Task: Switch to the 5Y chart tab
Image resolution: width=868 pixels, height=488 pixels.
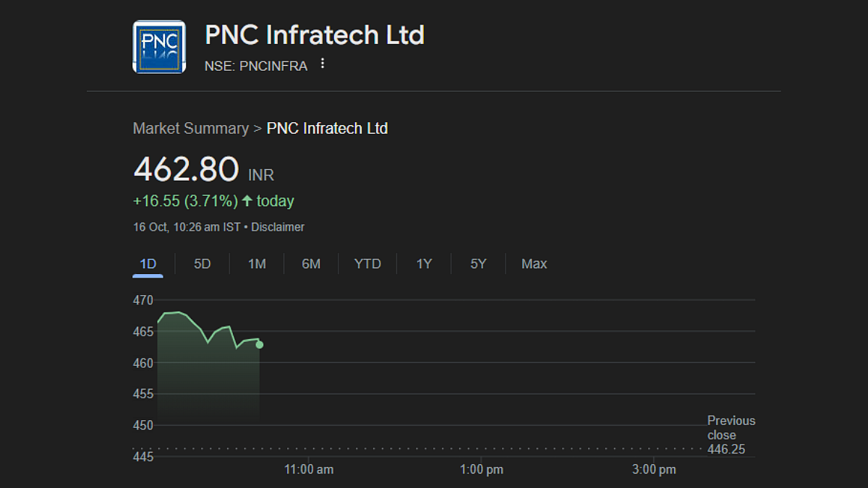Action: 478,264
